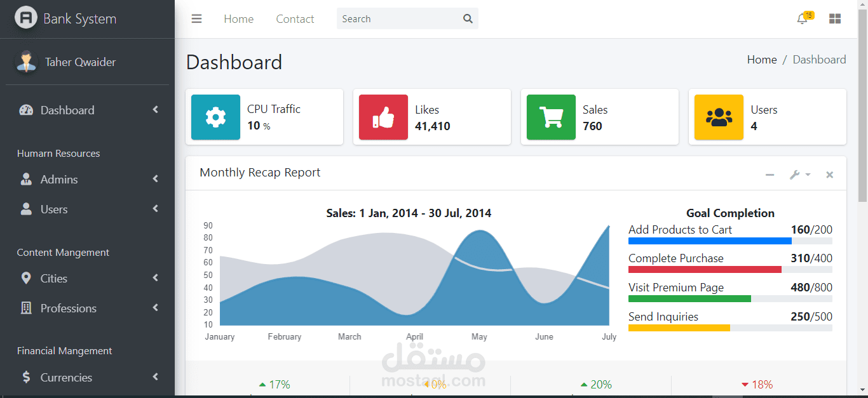Click the CPU Traffic gear icon
The width and height of the screenshot is (868, 398).
coord(215,117)
